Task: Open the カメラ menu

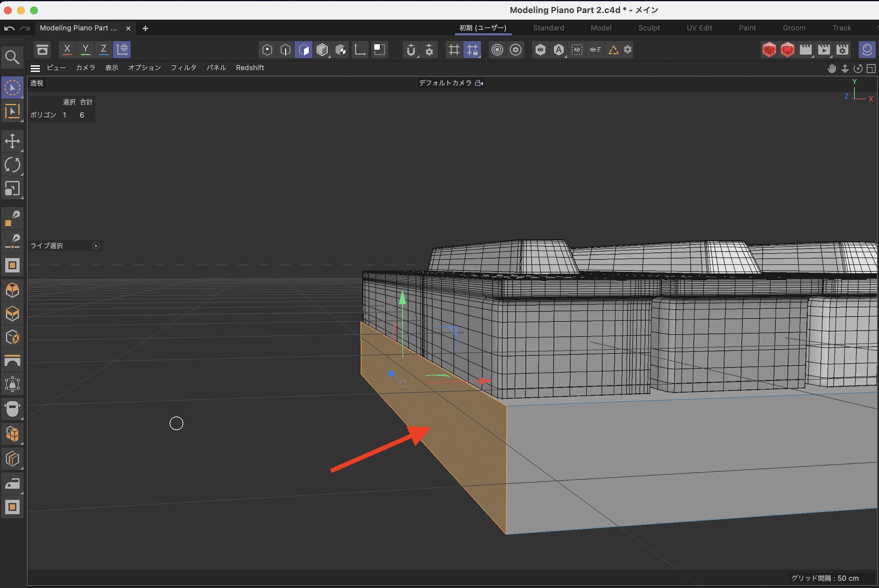Action: click(x=85, y=68)
